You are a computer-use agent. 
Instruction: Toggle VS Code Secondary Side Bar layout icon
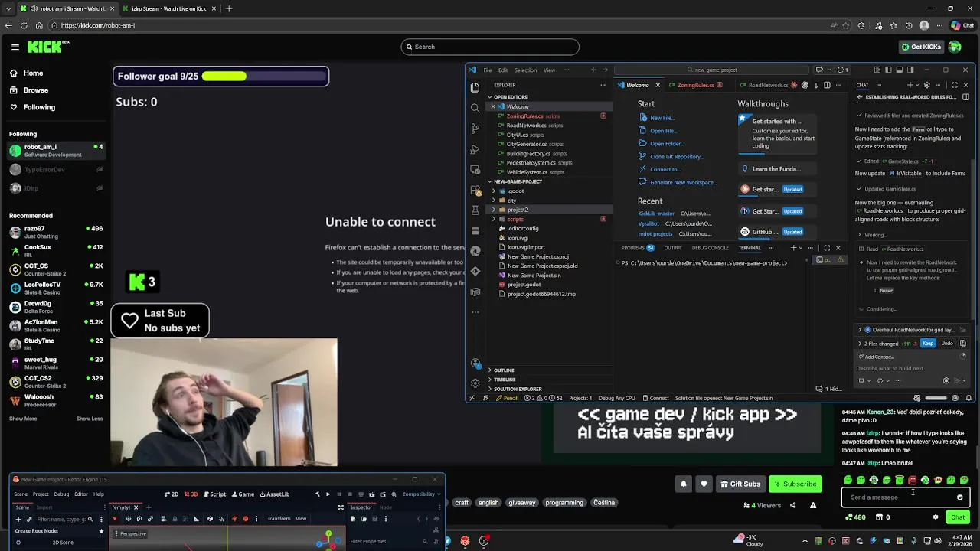(909, 70)
